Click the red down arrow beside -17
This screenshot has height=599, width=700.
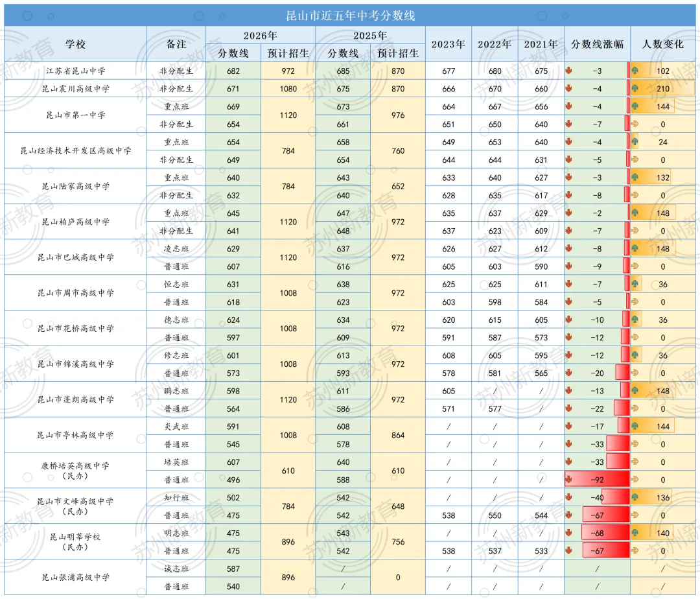(x=569, y=426)
